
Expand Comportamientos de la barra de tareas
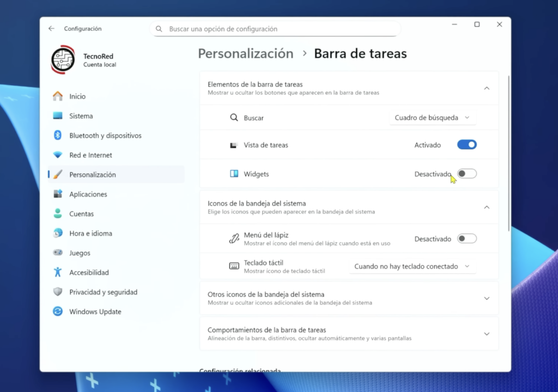click(487, 334)
